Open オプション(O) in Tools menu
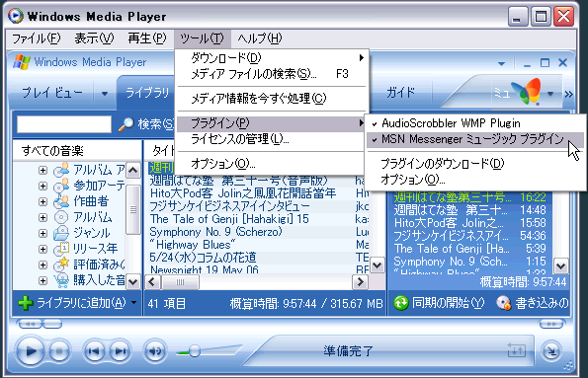This screenshot has width=588, height=378. point(273,164)
